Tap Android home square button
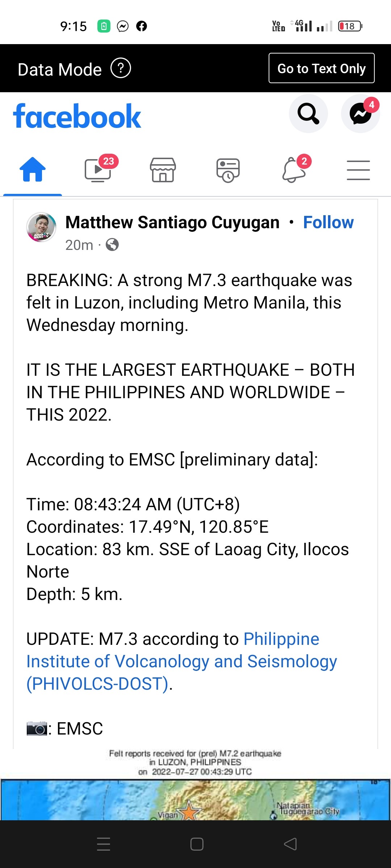 pos(197,844)
